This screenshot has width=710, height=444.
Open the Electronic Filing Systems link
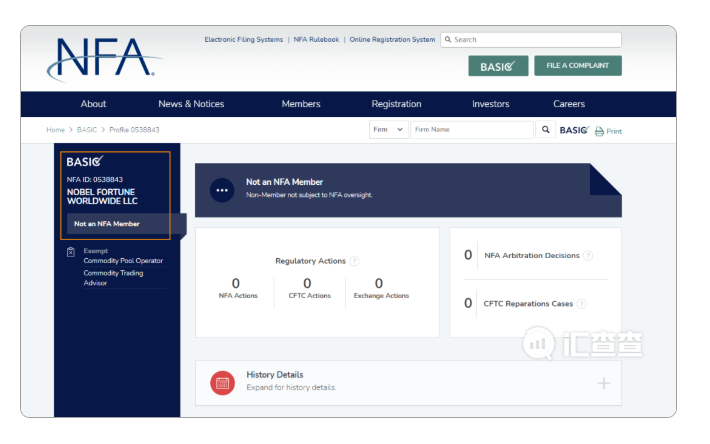tap(244, 40)
